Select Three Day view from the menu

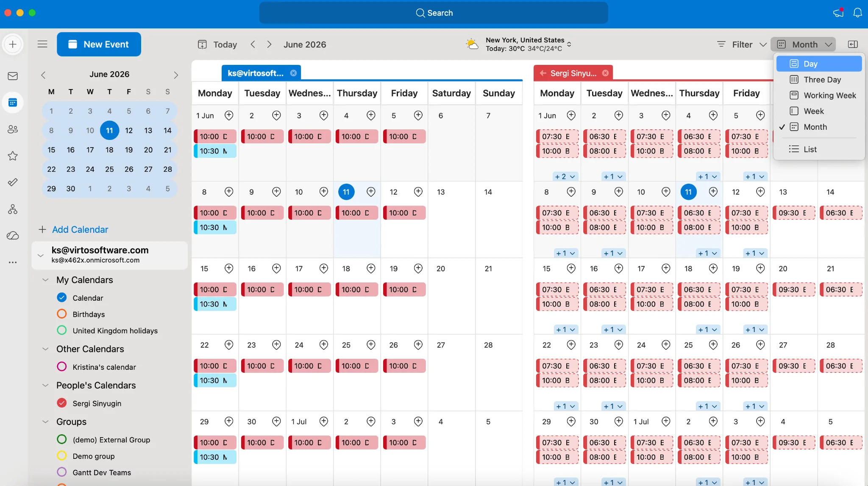tap(819, 79)
